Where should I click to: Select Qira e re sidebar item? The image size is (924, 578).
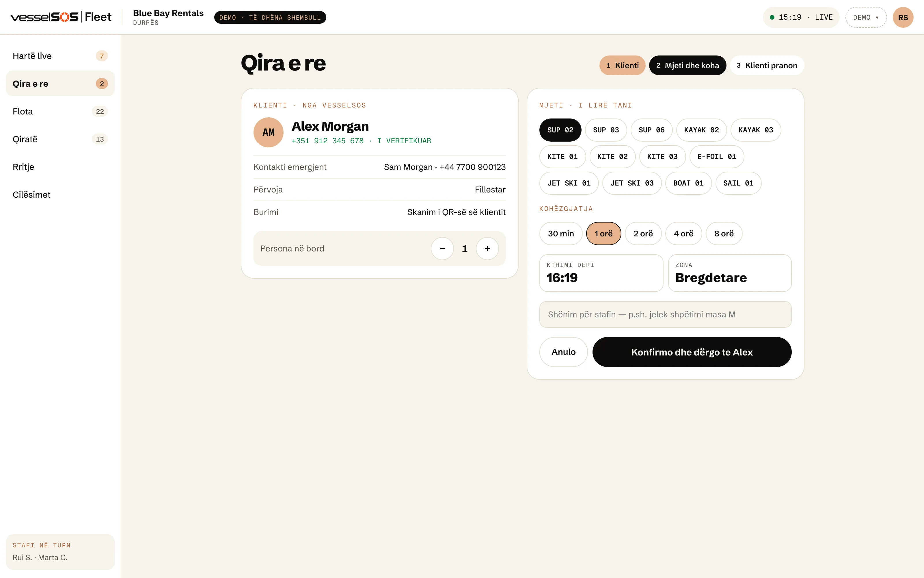60,83
